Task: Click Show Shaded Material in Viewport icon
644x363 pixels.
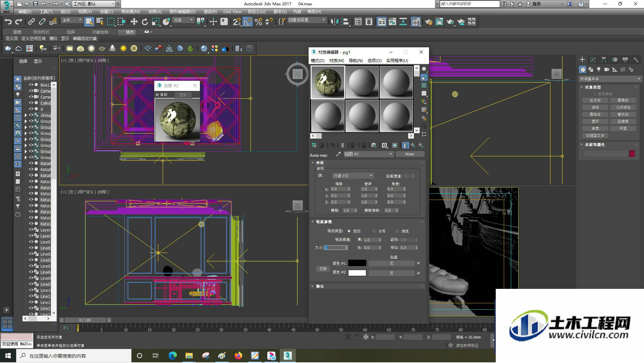Action: (x=395, y=145)
